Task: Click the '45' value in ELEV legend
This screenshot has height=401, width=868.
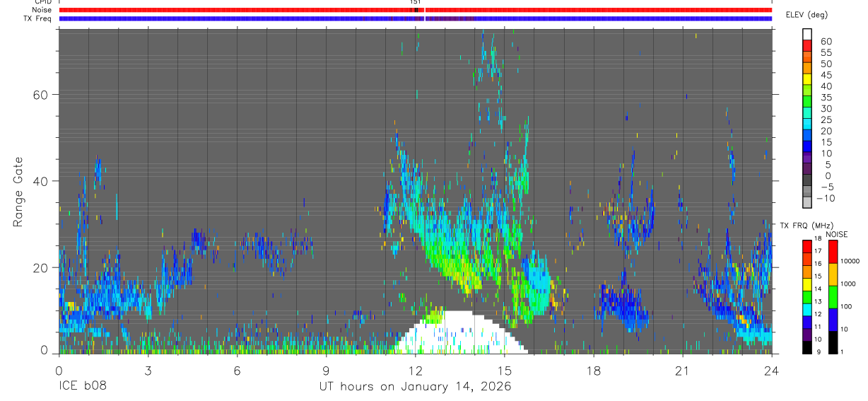Action: [825, 74]
